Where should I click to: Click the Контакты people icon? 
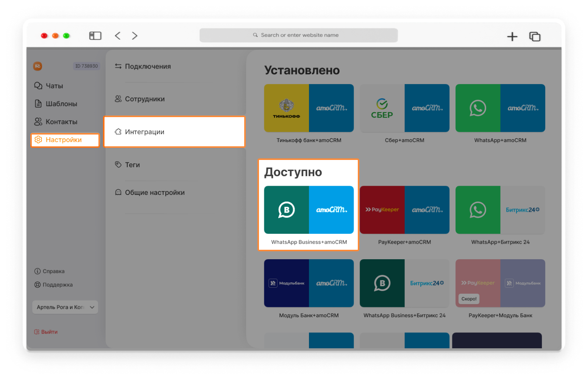tap(38, 122)
